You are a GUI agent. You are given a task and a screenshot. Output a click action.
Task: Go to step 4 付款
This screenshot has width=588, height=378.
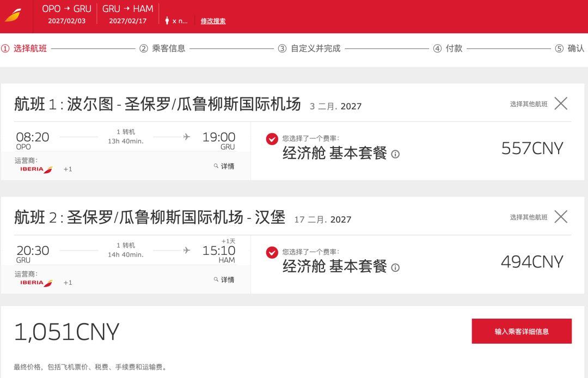(x=448, y=48)
